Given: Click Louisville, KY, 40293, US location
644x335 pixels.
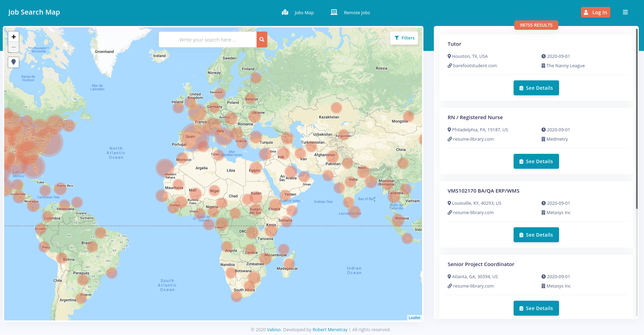Looking at the screenshot, I should coord(476,203).
